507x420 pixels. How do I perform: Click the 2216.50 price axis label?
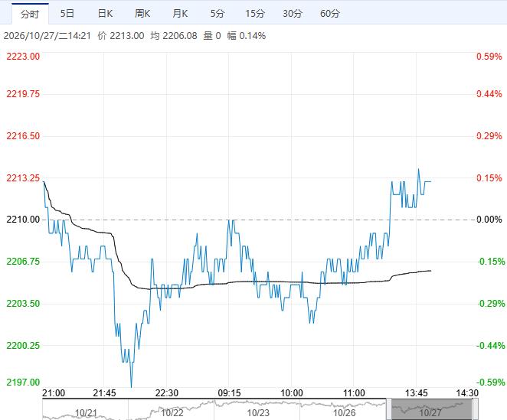[23, 136]
